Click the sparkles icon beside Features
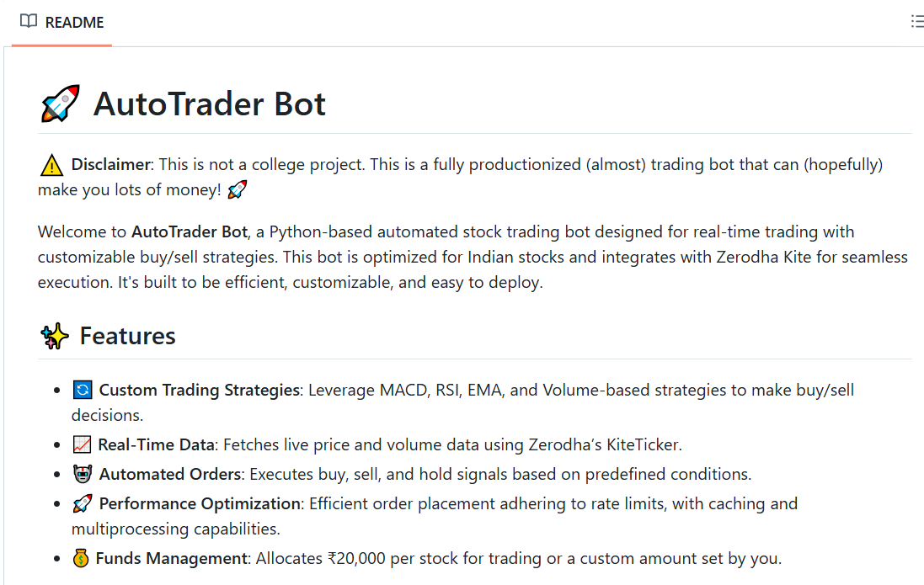The image size is (924, 585). pyautogui.click(x=54, y=334)
